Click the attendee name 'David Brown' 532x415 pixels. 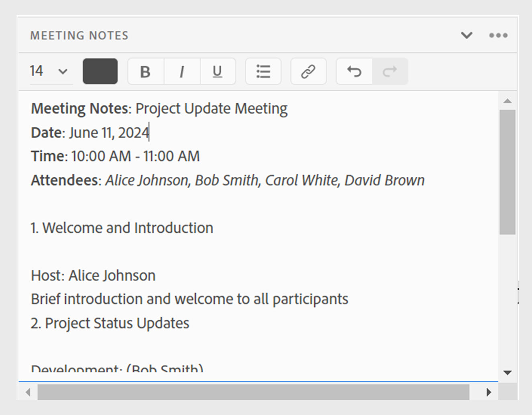(x=385, y=180)
